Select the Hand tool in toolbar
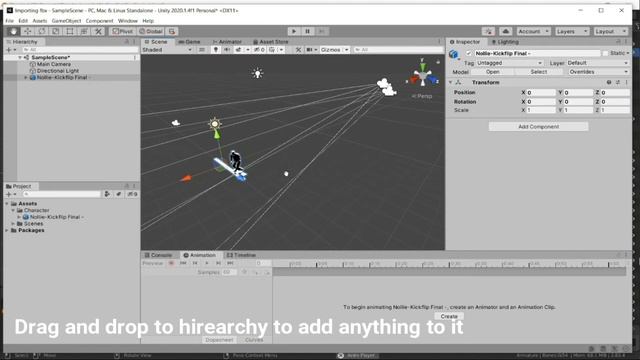The image size is (640, 360). 13,31
